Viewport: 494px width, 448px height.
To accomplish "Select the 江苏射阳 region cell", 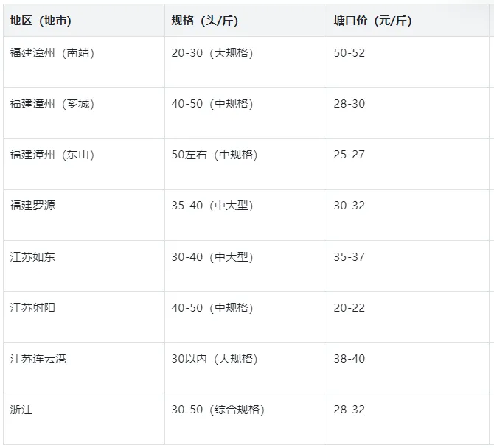I will [x=32, y=307].
